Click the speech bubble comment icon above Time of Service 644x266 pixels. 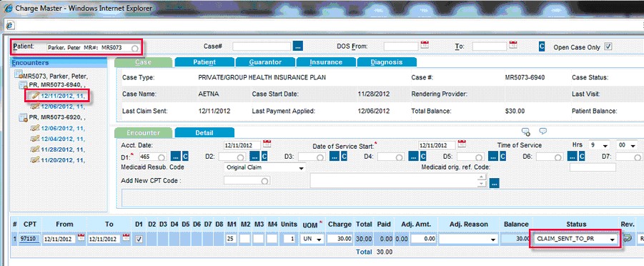[543, 131]
